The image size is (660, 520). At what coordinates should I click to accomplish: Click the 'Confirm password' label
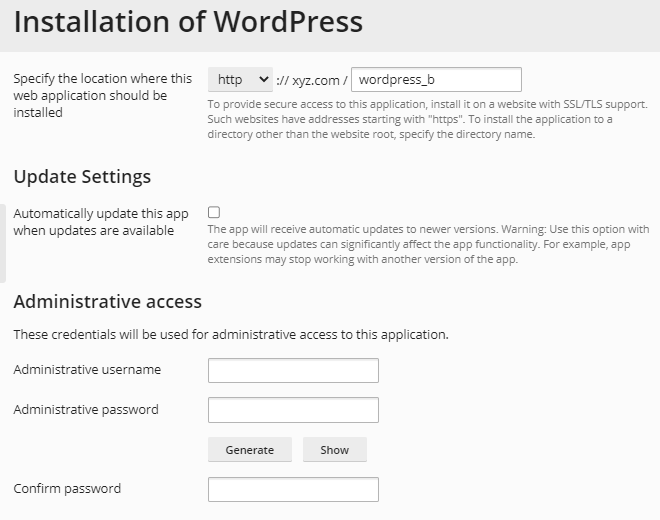coord(67,488)
